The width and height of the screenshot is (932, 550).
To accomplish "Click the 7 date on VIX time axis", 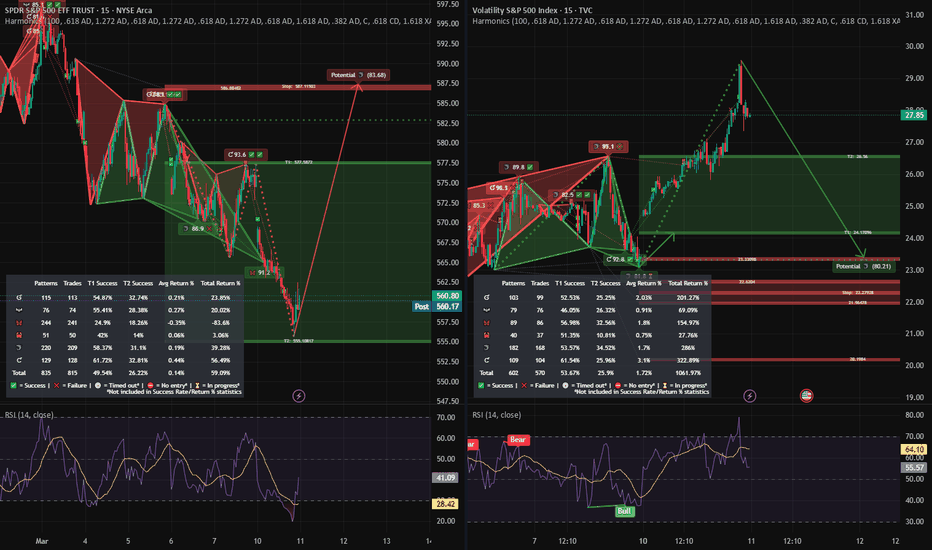I will (x=534, y=541).
